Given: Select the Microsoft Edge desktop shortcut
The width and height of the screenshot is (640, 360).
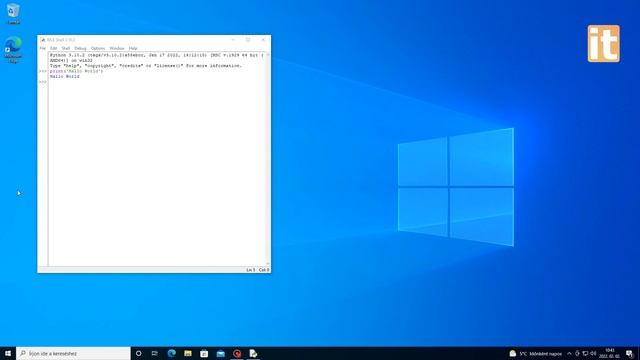Looking at the screenshot, I should click(x=13, y=50).
